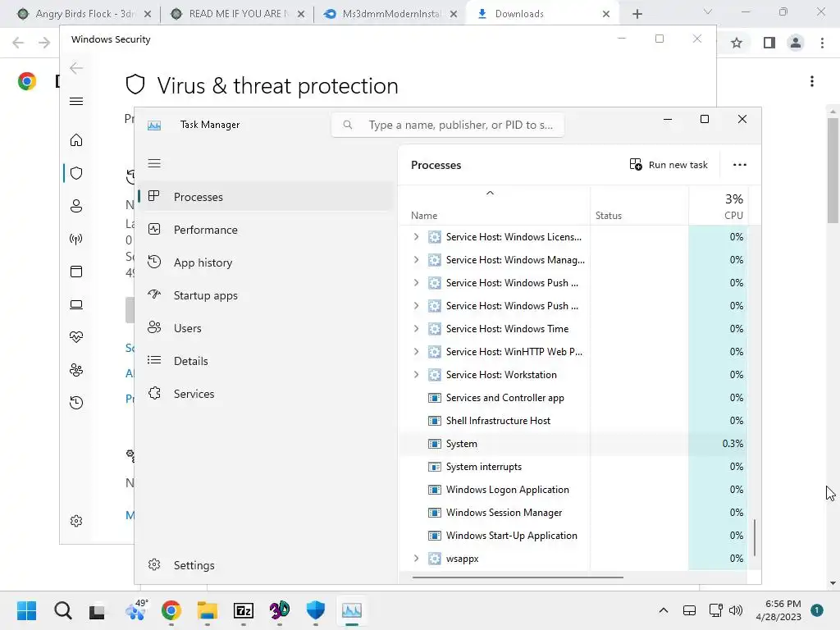
Task: Open Account protection in Windows Security
Action: (x=76, y=206)
